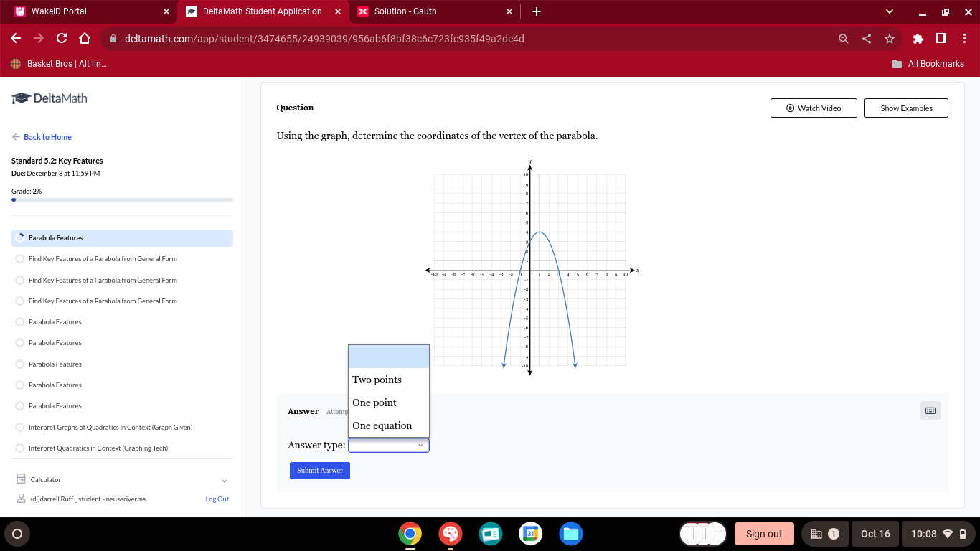Open Google Calendar shelf icon
This screenshot has width=980, height=551.
point(531,534)
